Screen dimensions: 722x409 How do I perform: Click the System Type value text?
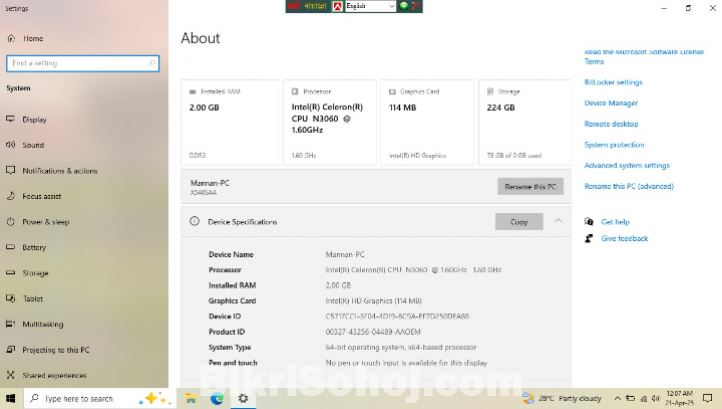click(x=401, y=347)
